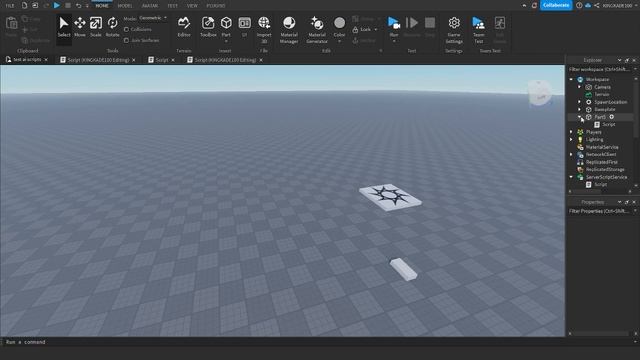Enable the Join Surfaces checkbox
This screenshot has width=640, height=360.
[126, 40]
